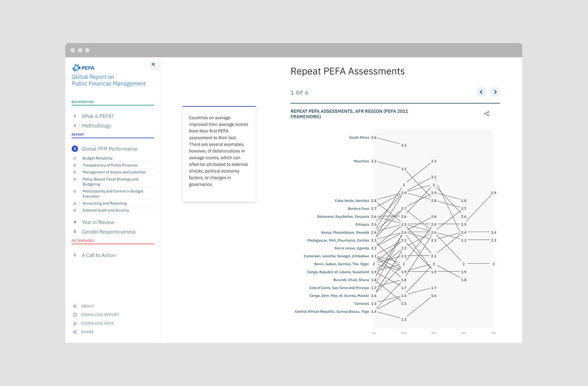
Task: Click the Madagascar, Mali, Mauritania, Zambia label
Action: coord(338,240)
